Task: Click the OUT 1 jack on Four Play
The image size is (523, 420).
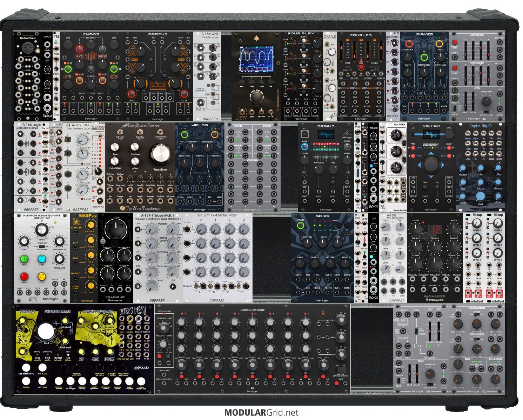Action: (x=288, y=111)
